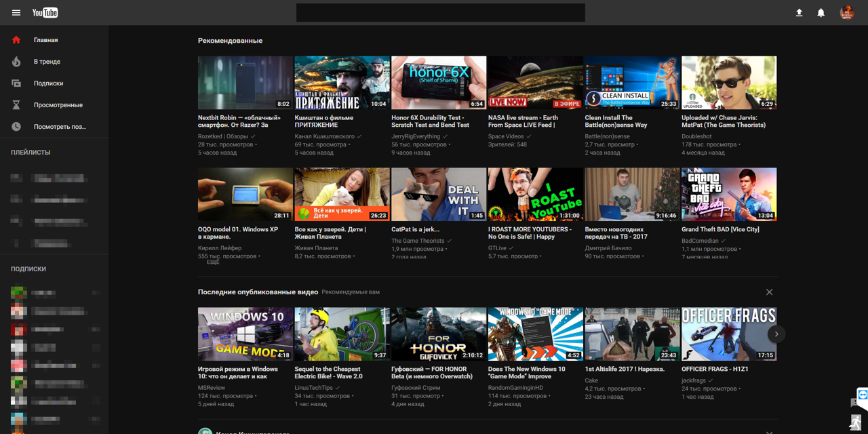The width and height of the screenshot is (868, 434).
Task: Open Посмотреть поз... watch later entry
Action: click(x=54, y=127)
